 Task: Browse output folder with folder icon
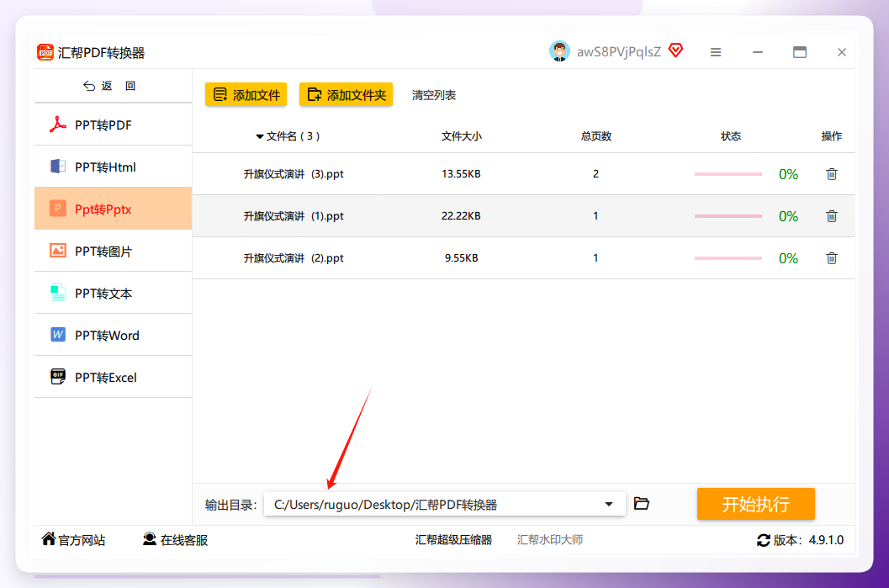641,504
